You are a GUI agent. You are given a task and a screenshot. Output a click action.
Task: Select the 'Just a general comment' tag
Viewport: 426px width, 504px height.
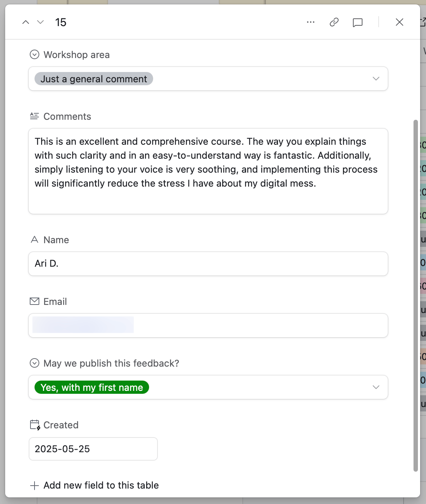pyautogui.click(x=94, y=79)
